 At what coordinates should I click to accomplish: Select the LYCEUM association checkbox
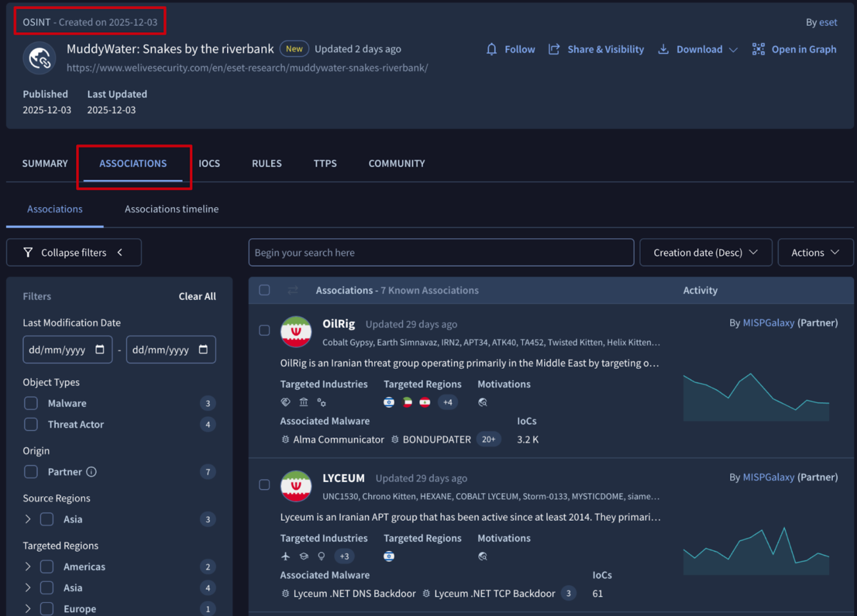tap(264, 485)
